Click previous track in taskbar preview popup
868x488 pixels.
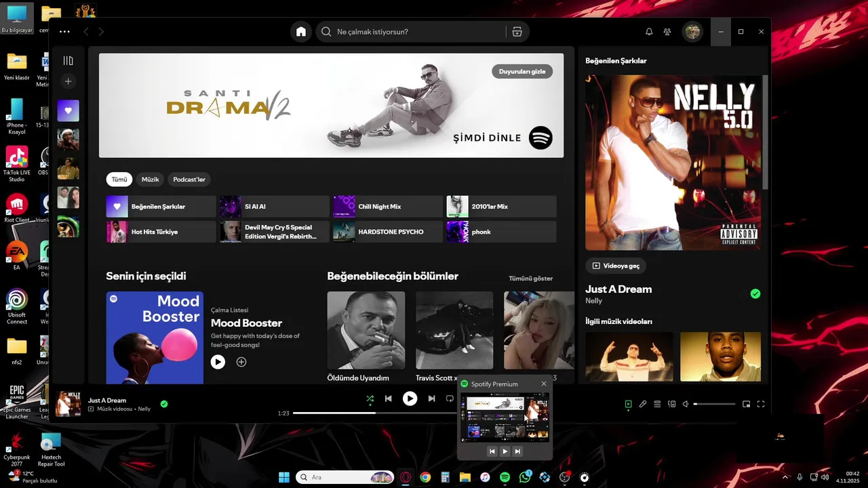coord(492,451)
